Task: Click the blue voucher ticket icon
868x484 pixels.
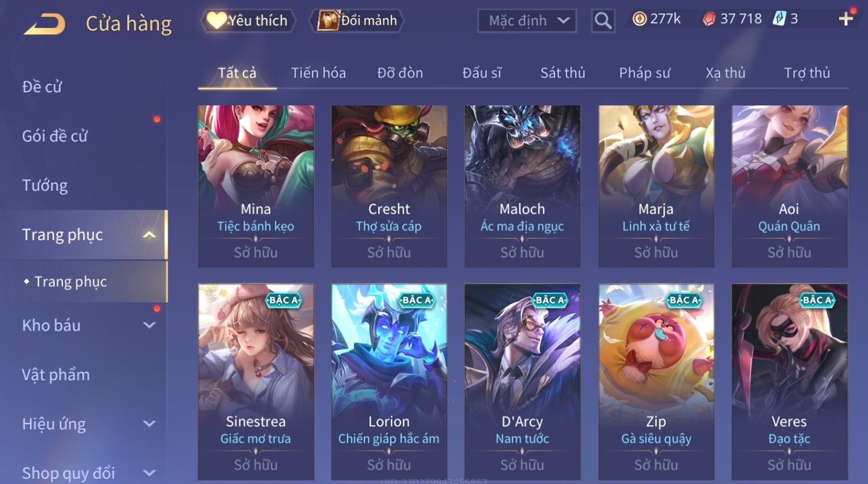Action: 779,18
